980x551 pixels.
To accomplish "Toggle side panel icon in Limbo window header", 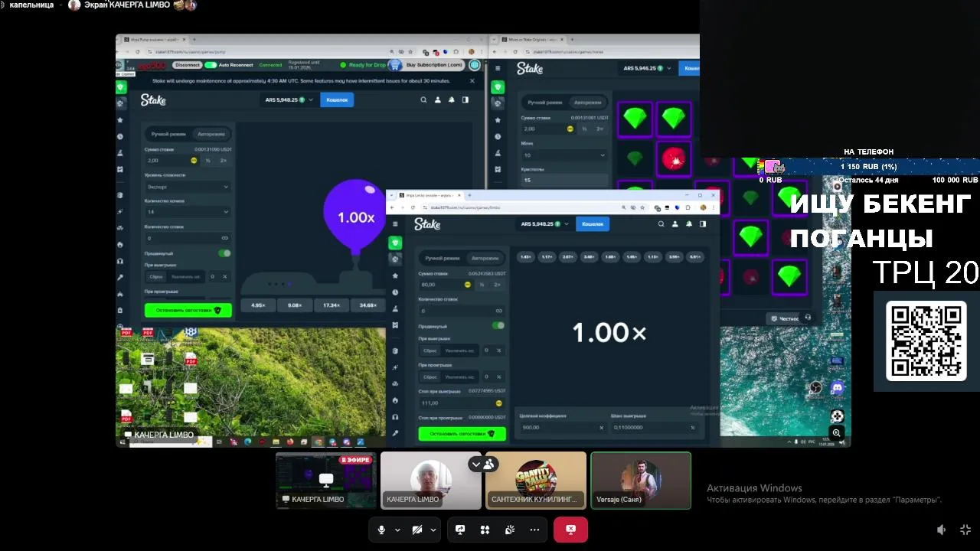I will pyautogui.click(x=703, y=224).
